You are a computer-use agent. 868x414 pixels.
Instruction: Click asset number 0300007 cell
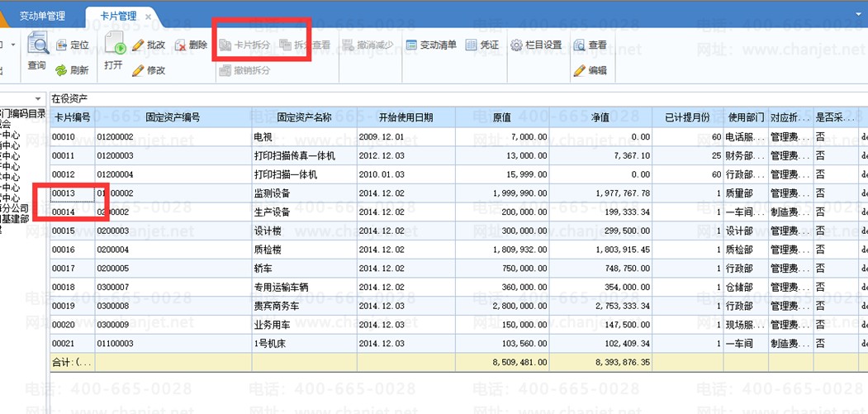point(173,288)
